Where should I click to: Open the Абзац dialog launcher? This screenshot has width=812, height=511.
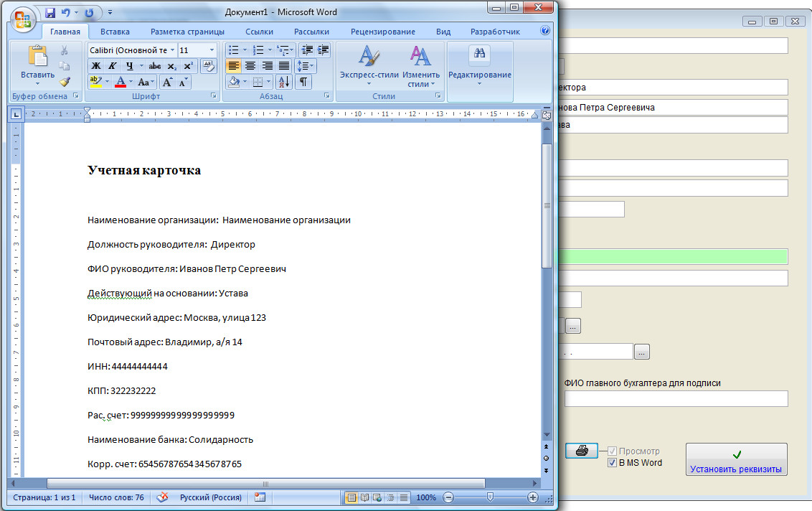click(327, 96)
